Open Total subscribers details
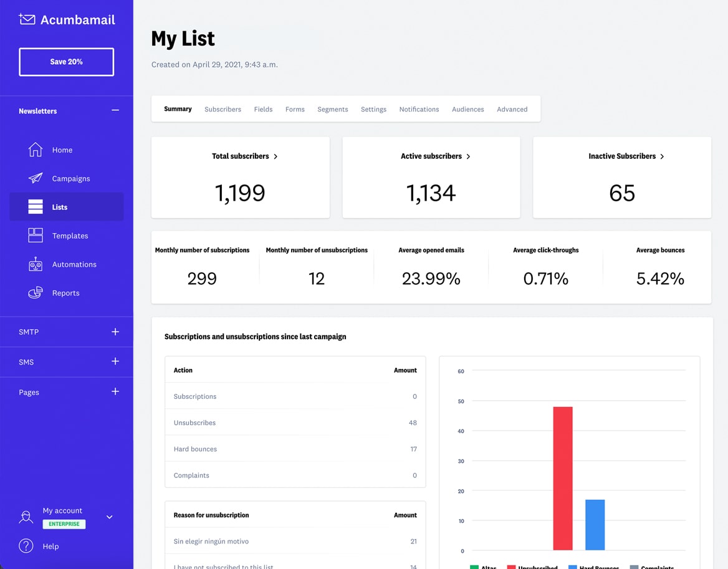The height and width of the screenshot is (569, 728). click(244, 156)
